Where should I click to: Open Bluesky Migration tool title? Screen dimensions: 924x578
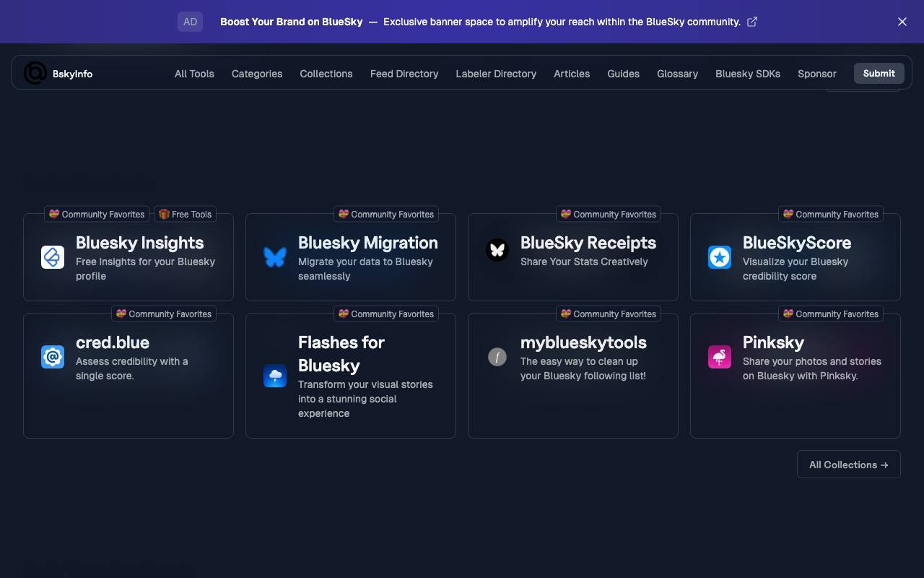(x=368, y=243)
